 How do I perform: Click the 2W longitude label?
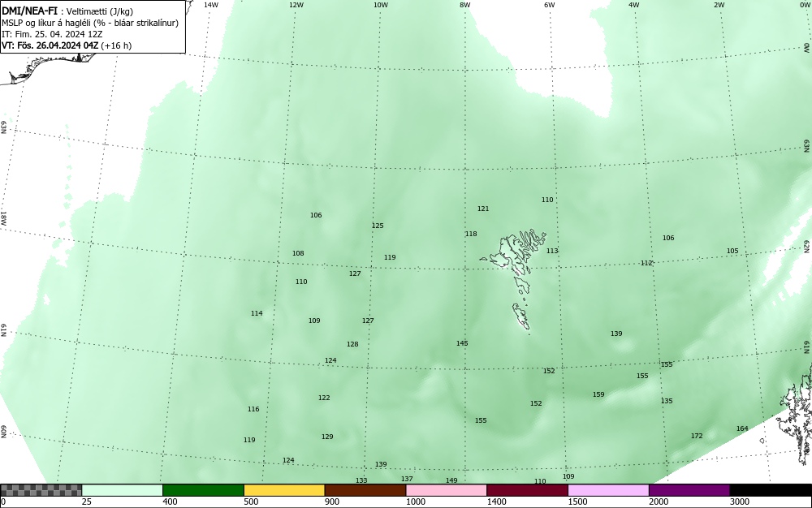(719, 5)
